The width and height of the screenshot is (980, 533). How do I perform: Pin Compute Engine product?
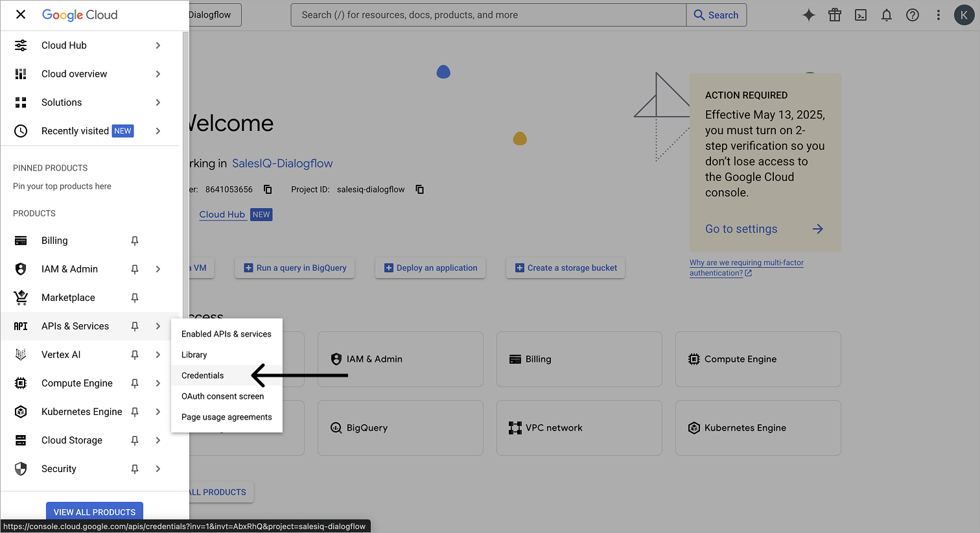(135, 383)
